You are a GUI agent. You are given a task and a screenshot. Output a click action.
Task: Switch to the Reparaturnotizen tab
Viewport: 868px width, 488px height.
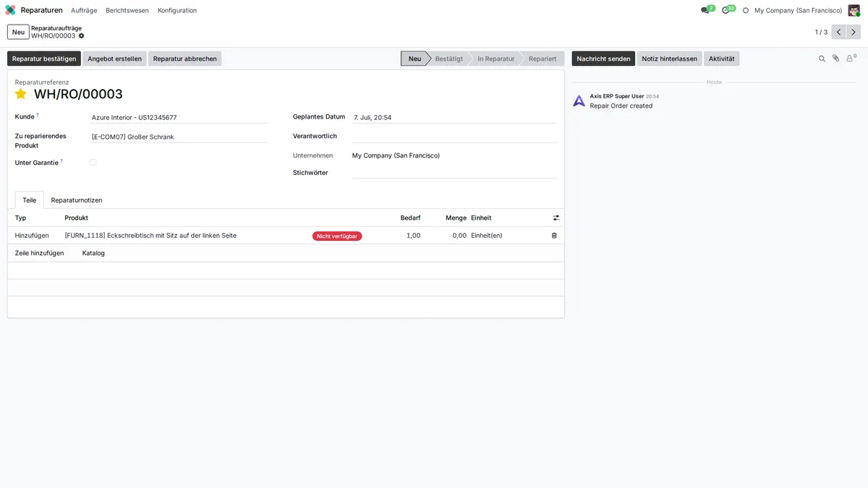(77, 200)
